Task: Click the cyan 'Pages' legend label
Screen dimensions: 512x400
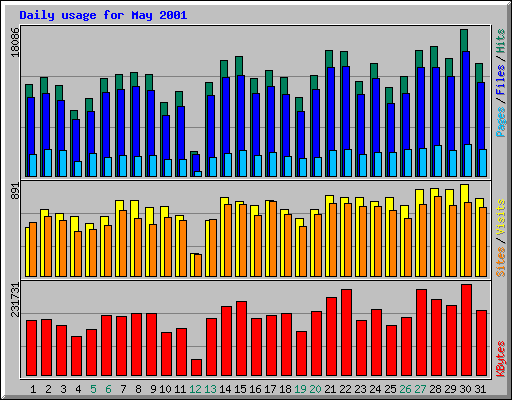Action: pyautogui.click(x=500, y=122)
